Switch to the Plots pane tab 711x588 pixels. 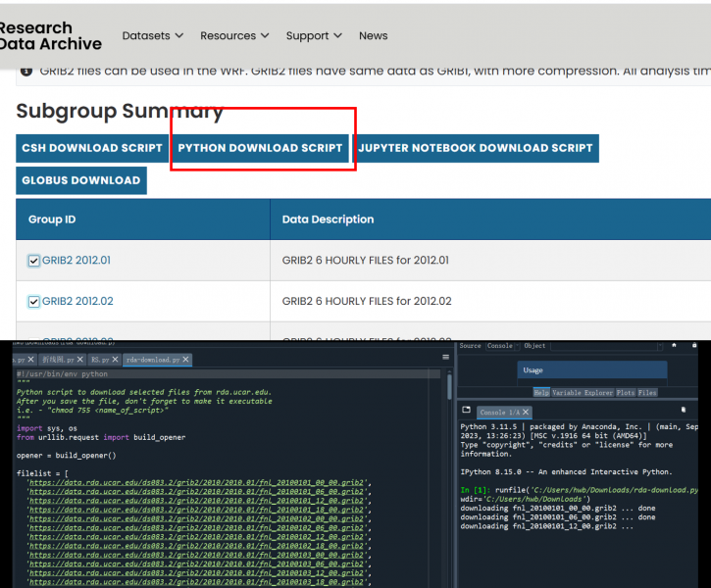[624, 392]
